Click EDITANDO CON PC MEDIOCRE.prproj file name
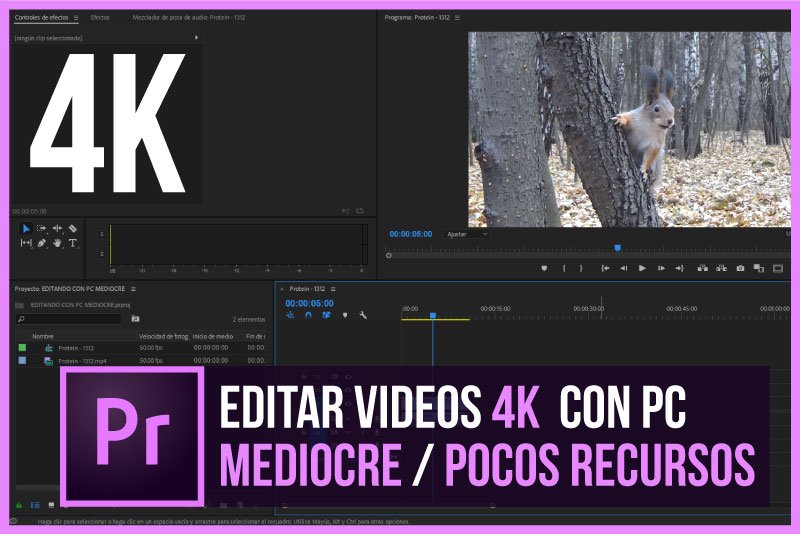 [x=80, y=305]
